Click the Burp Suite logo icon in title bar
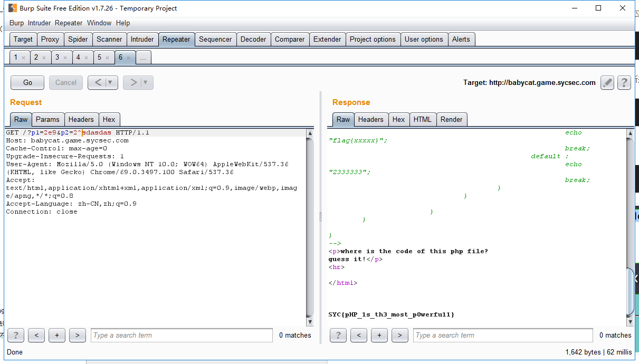Viewport: 639px width, 364px height. pos(12,8)
